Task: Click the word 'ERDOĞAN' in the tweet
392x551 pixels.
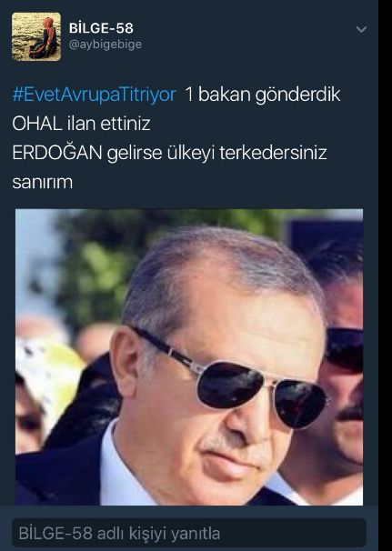Action: [x=57, y=152]
